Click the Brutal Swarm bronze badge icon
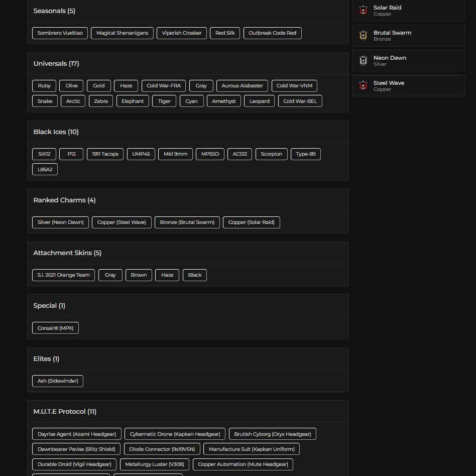Image resolution: width=476 pixels, height=476 pixels. 363,35
